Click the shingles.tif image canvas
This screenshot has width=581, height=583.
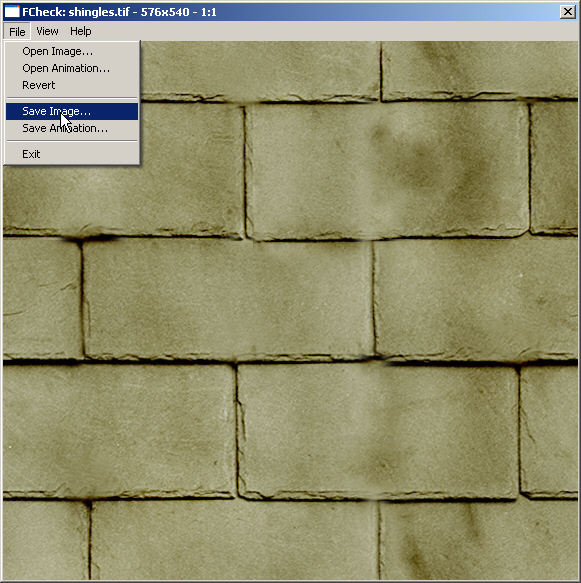click(x=357, y=335)
